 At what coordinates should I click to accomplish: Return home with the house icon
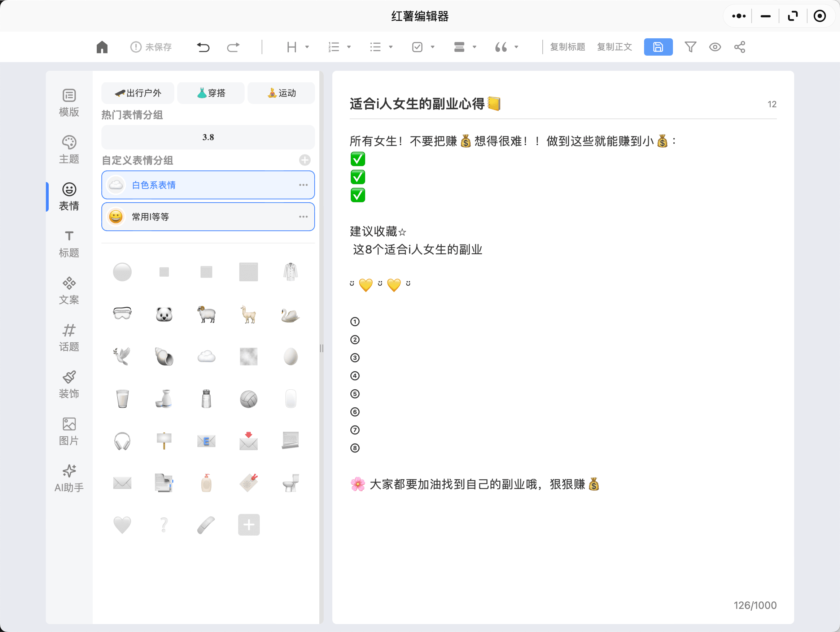[x=102, y=47]
